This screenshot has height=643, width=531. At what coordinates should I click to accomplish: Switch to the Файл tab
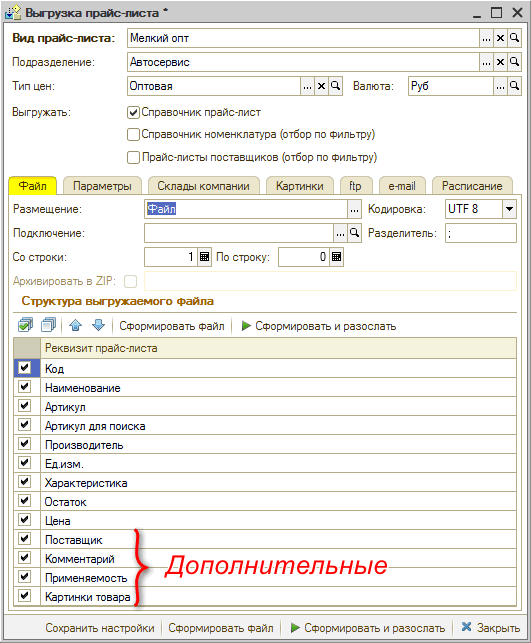(33, 186)
